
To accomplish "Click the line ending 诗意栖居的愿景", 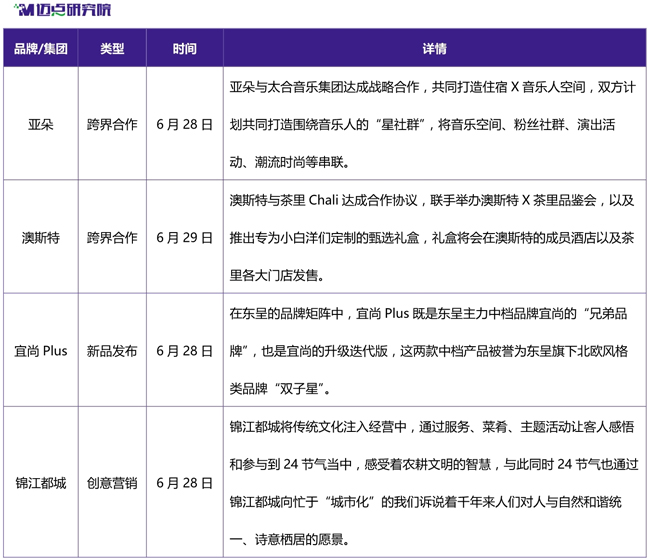I will [290, 540].
